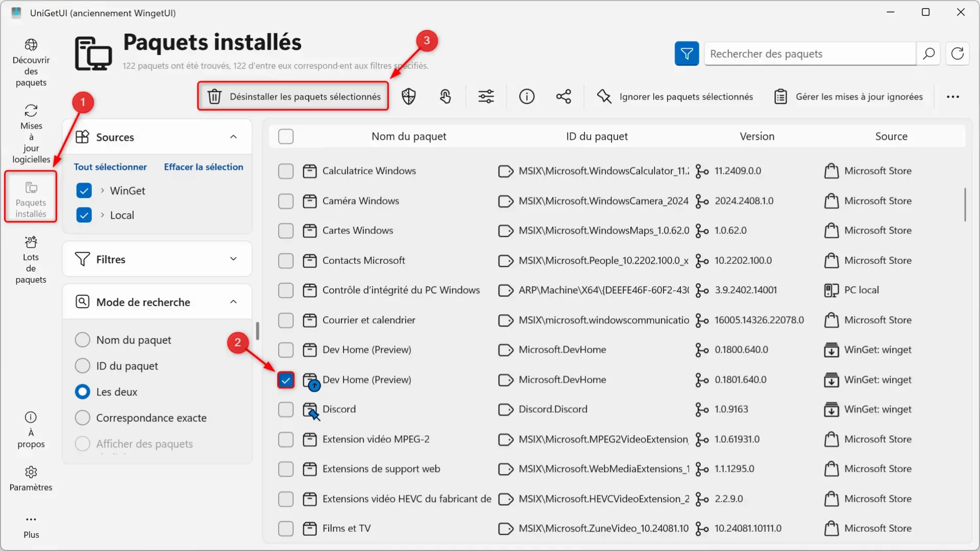Click Dev Home 0.1801.640.0 package icon
The height and width of the screenshot is (551, 980).
point(311,381)
